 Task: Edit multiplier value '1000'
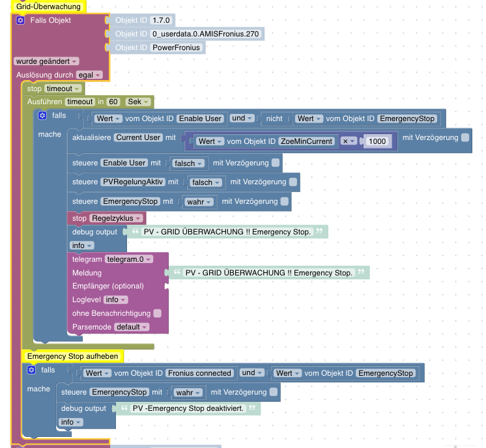pyautogui.click(x=377, y=141)
